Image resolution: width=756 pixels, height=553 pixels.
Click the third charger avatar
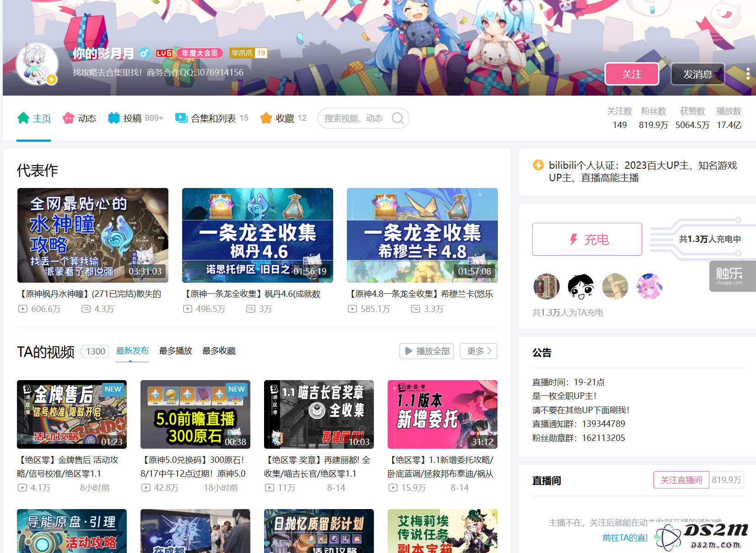(x=615, y=286)
